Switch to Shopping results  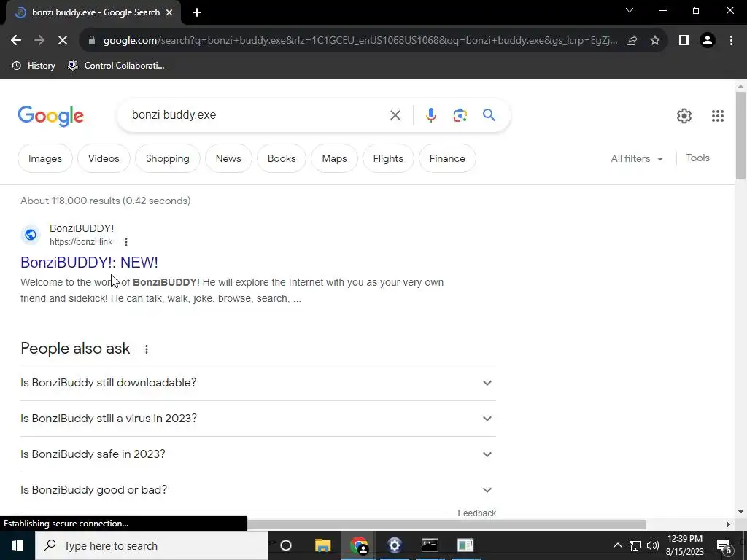167,158
